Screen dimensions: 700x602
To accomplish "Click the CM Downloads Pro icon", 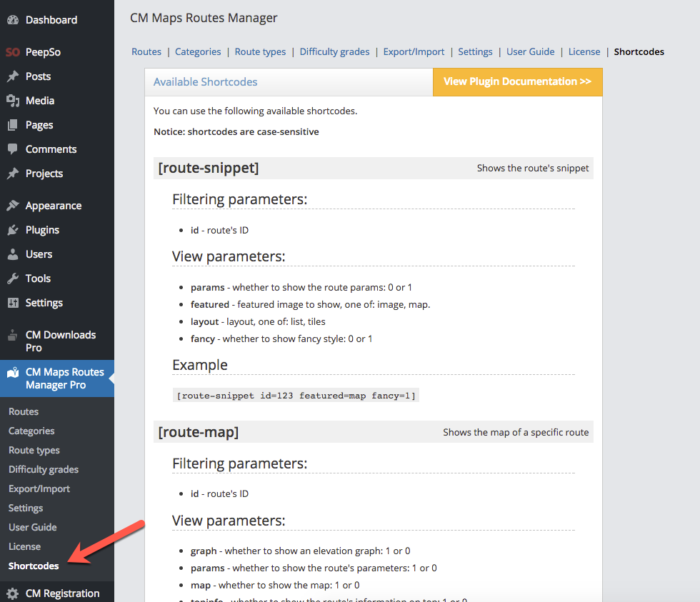I will point(13,335).
